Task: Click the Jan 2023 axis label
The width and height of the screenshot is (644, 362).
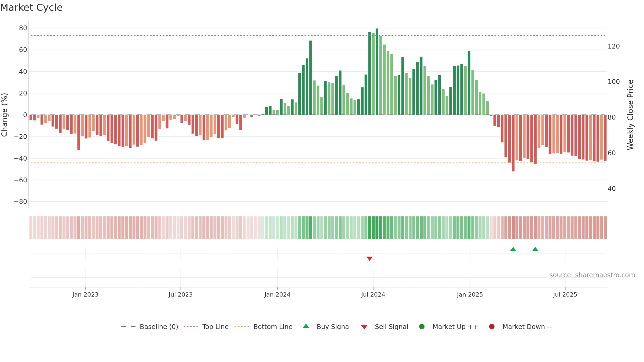Action: 85,294
